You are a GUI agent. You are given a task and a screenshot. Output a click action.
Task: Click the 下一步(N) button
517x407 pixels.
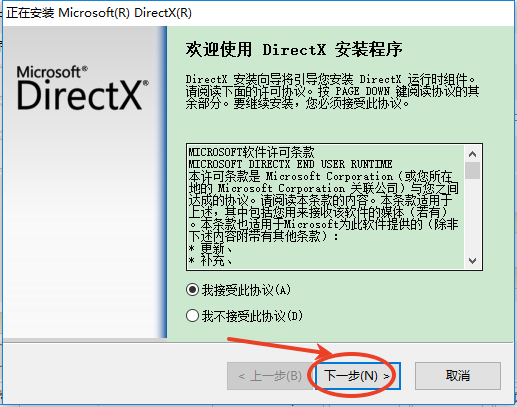(357, 376)
